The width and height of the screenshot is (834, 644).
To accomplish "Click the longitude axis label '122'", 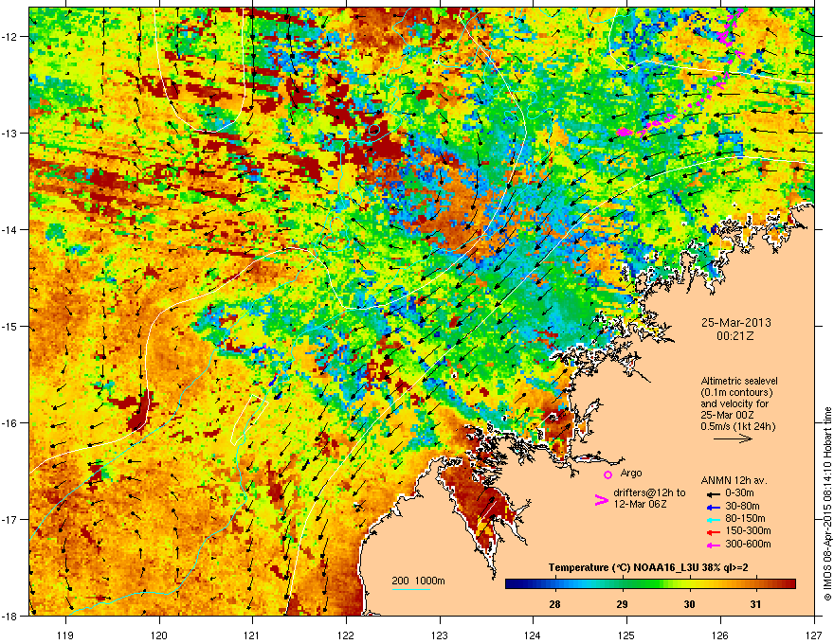I will pos(346,635).
